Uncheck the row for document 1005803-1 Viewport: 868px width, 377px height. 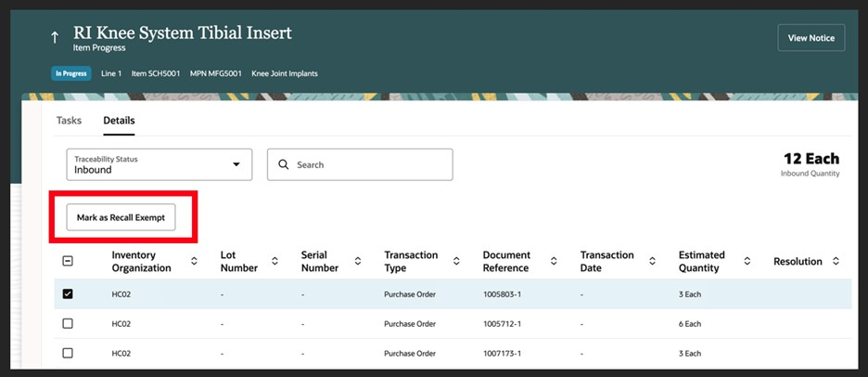[68, 294]
